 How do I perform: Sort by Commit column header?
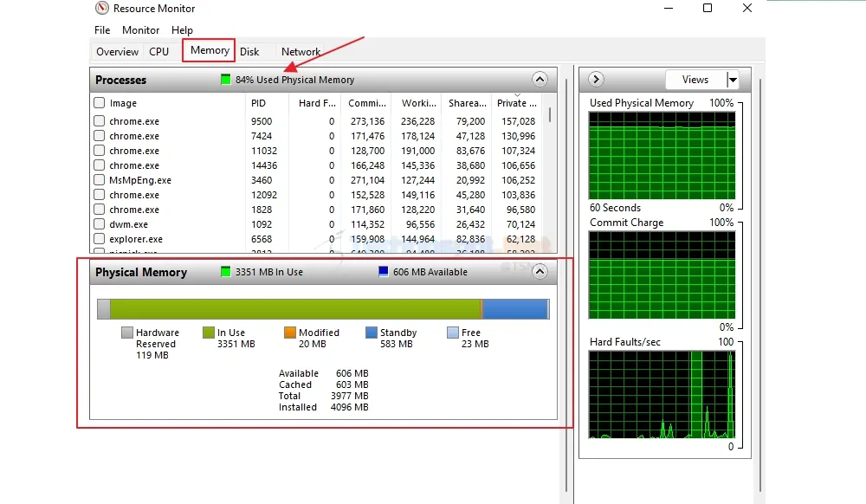coord(367,103)
